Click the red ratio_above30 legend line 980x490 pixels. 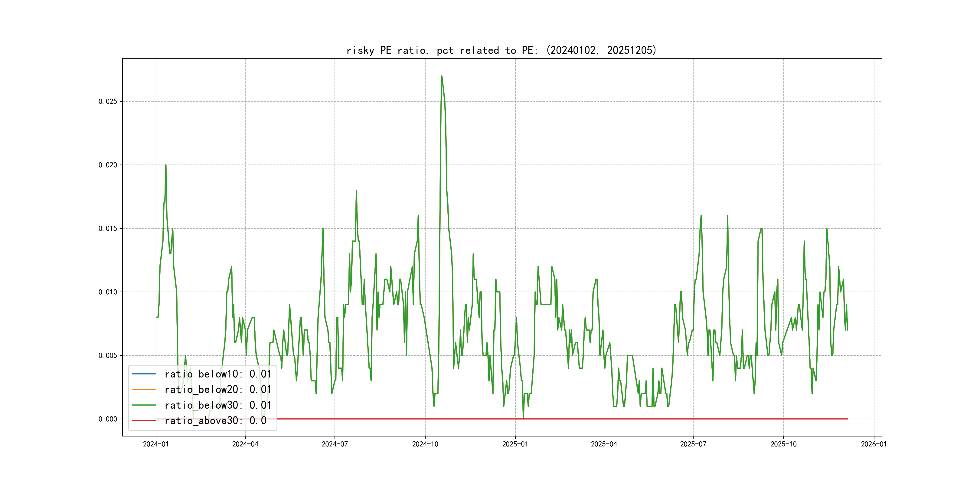pos(144,421)
